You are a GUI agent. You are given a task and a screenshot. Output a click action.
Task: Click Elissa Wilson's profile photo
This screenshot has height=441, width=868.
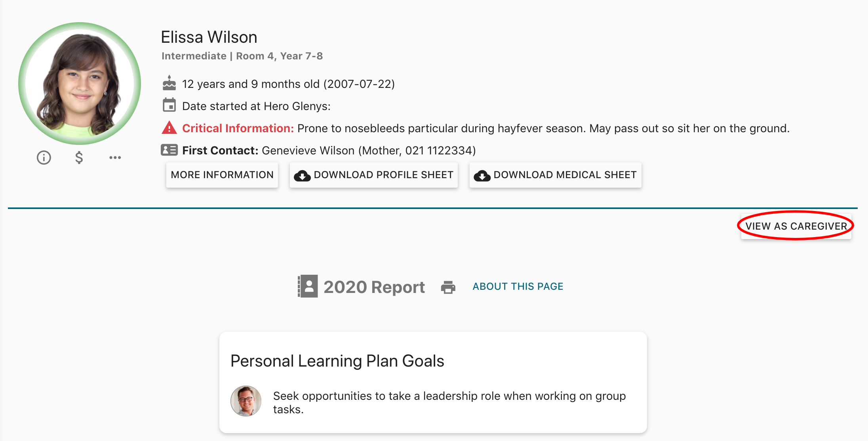pos(80,84)
